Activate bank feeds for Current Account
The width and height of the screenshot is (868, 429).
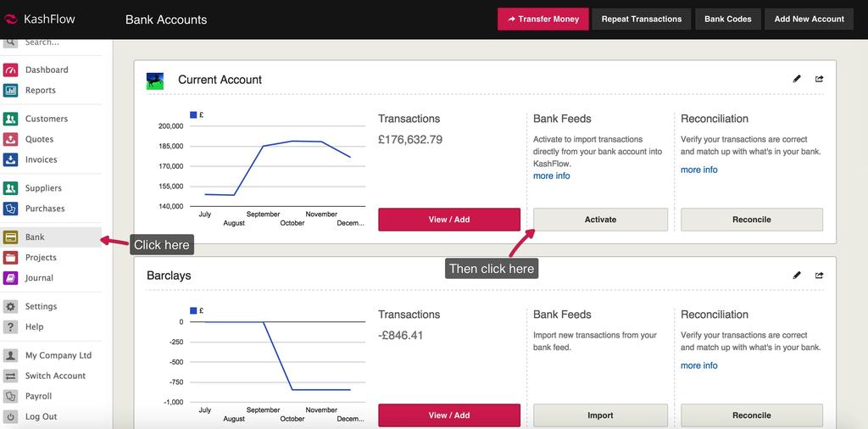click(x=600, y=220)
